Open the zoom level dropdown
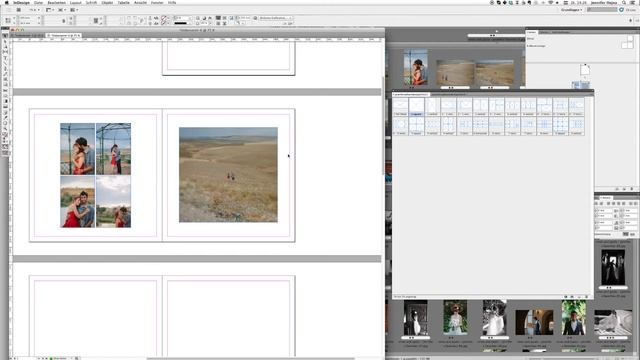The image size is (640, 360). [34, 10]
